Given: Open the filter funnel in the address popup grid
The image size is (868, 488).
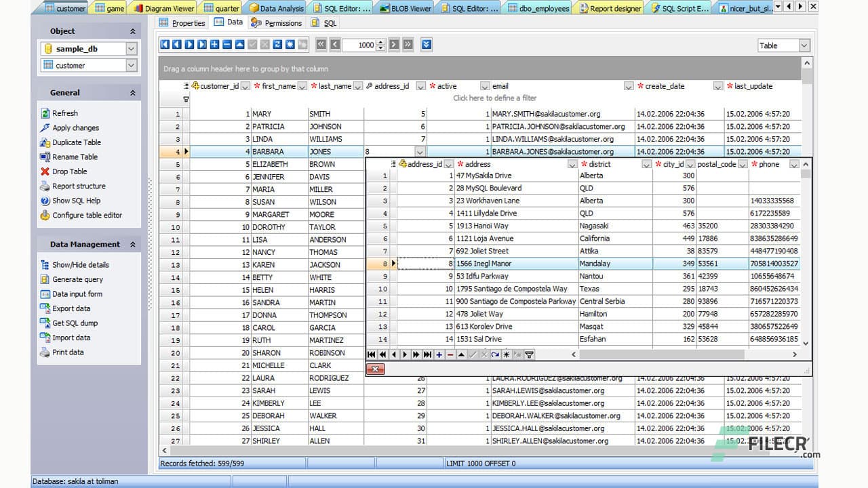Looking at the screenshot, I should coord(529,354).
